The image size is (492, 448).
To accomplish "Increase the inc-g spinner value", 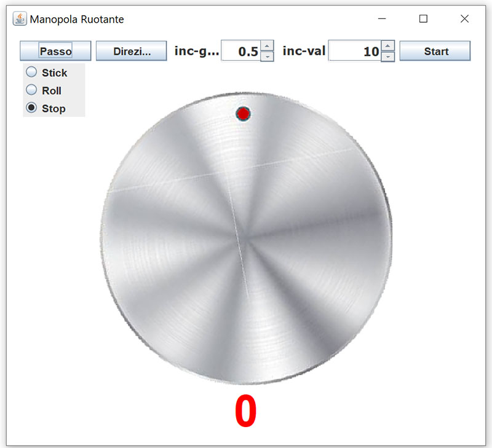I will (267, 45).
